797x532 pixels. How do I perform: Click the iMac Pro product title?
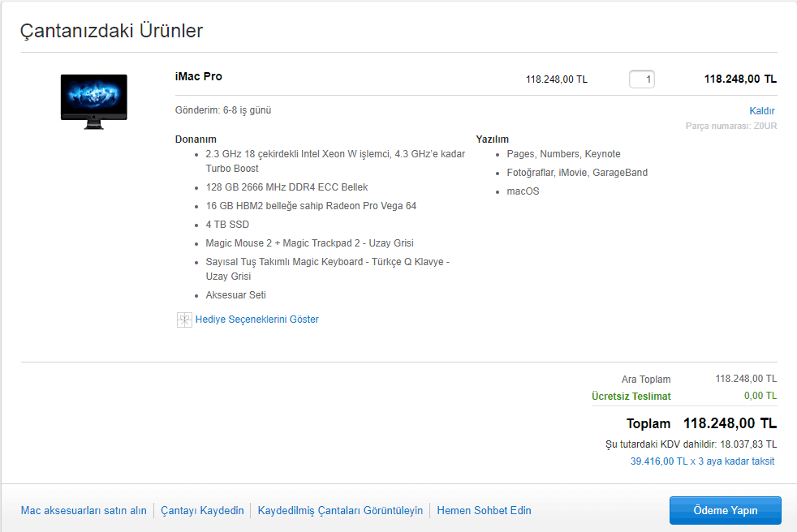click(198, 77)
